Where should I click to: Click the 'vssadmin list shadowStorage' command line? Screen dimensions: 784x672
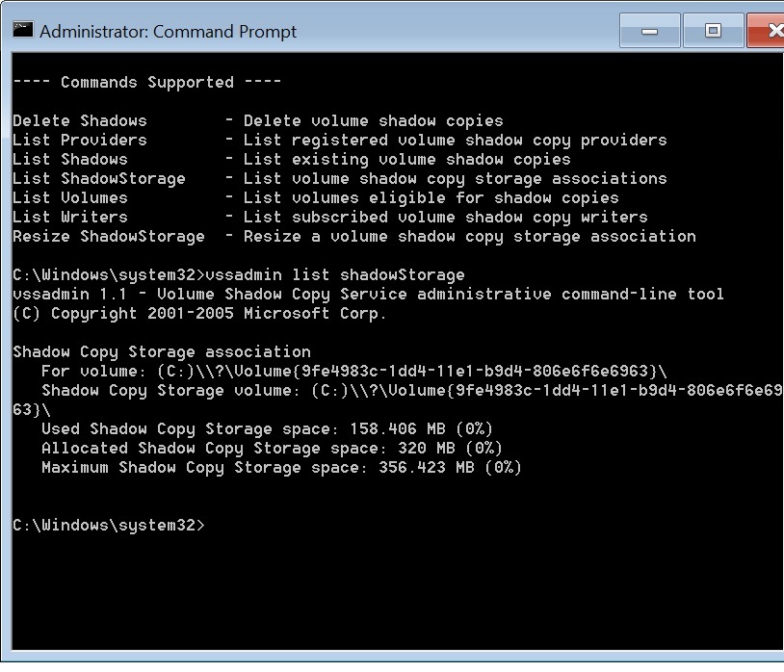point(239,274)
